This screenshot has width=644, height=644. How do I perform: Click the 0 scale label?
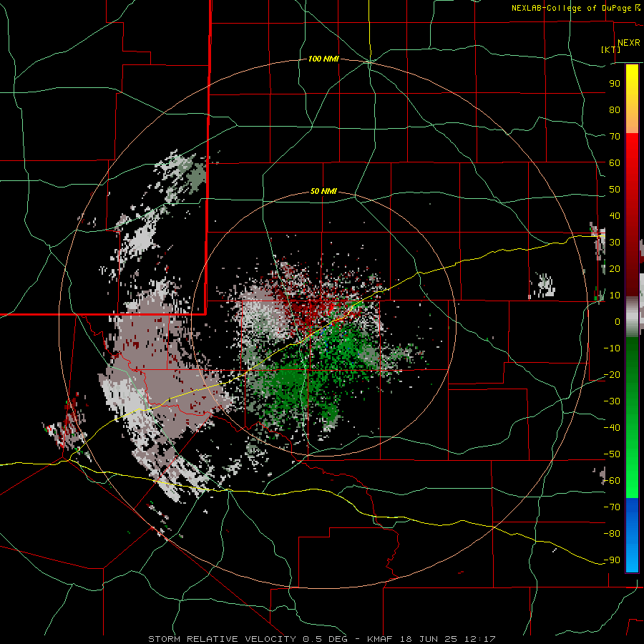click(x=618, y=321)
